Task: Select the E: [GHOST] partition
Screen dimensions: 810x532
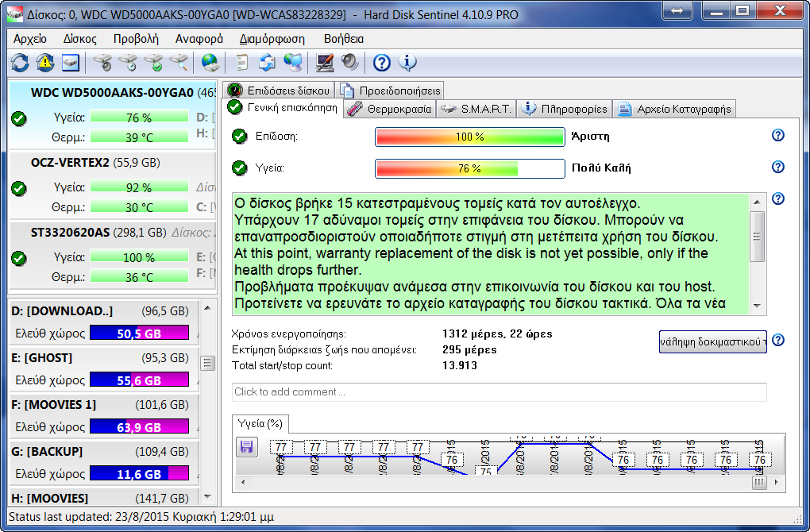Action: tap(104, 368)
